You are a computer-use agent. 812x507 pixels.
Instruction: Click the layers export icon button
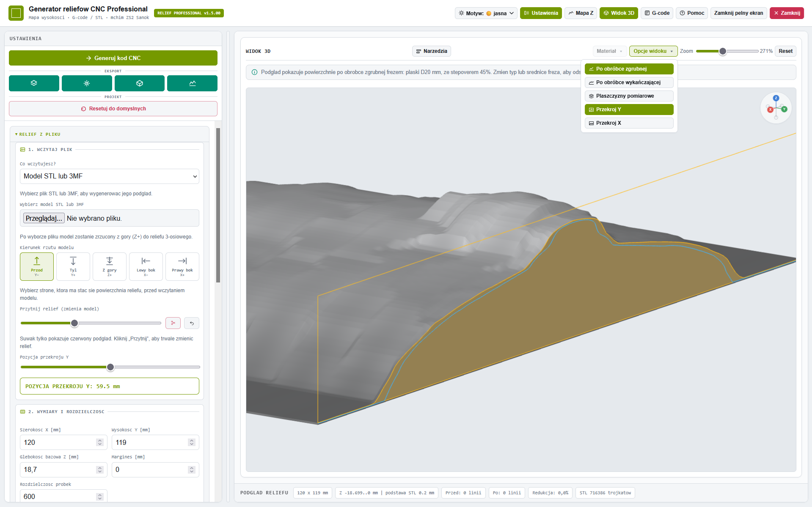click(34, 83)
